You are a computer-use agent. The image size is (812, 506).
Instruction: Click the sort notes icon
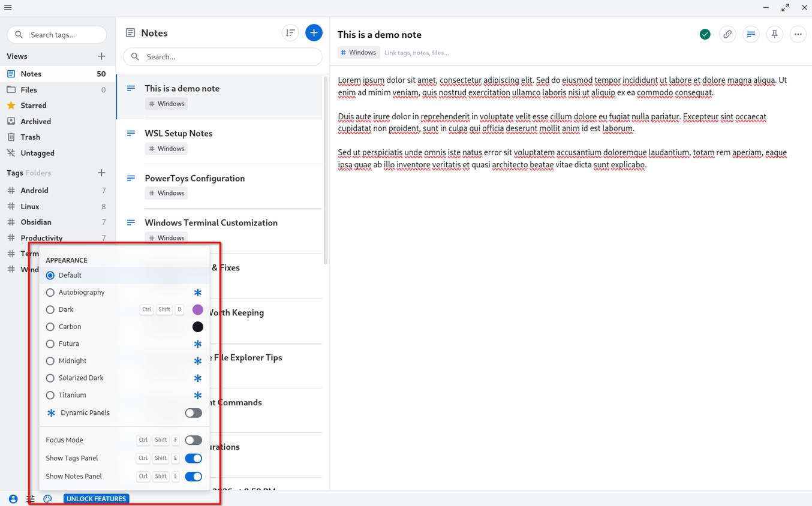(x=290, y=33)
